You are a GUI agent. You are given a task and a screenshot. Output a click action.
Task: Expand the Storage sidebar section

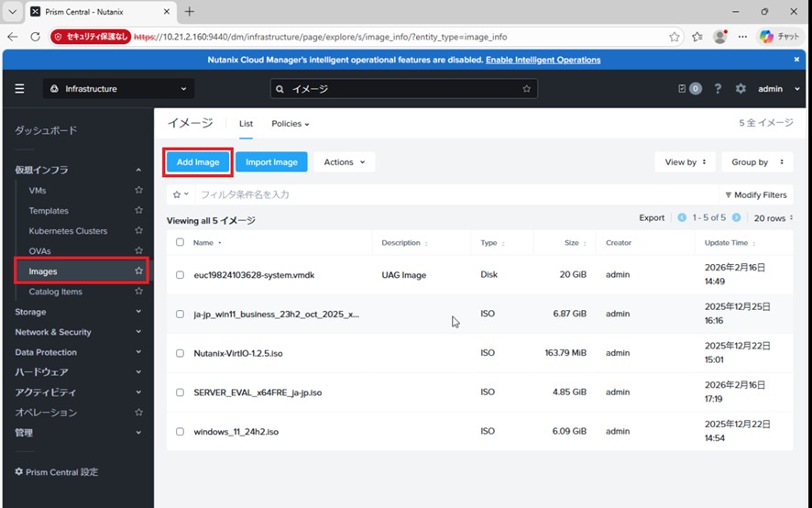pos(78,312)
